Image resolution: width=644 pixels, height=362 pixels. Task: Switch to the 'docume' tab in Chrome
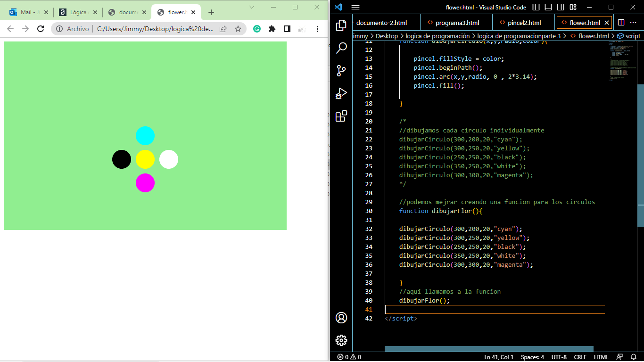128,12
